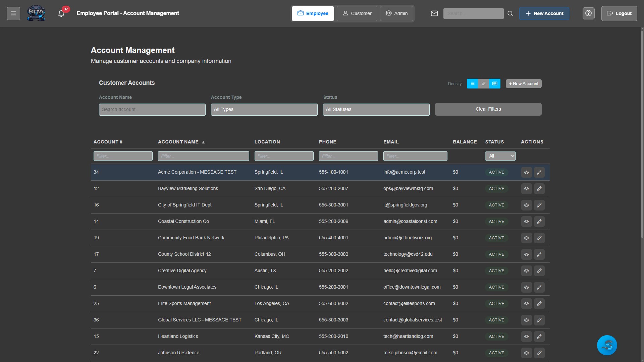Select the compact density view icon
This screenshot has width=644, height=362.
click(x=473, y=83)
